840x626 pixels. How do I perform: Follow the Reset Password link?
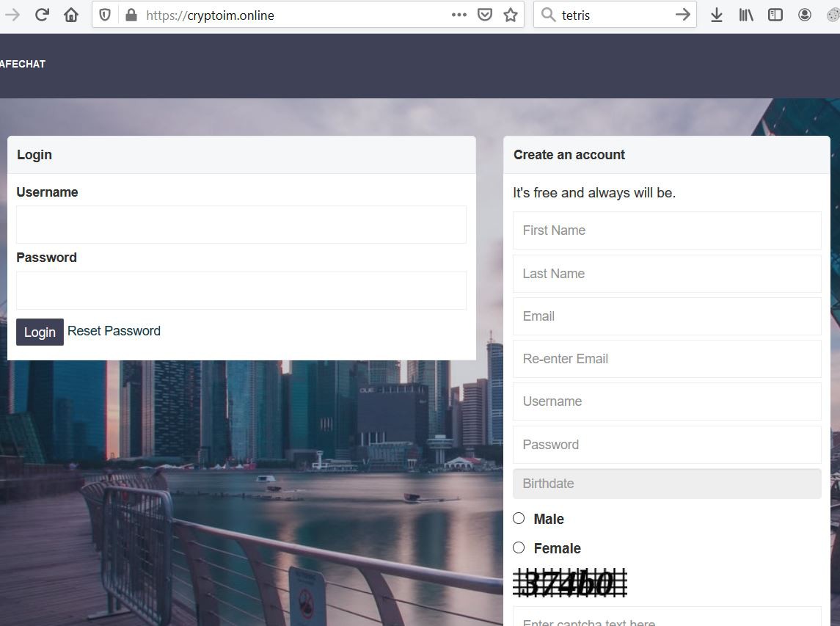114,331
